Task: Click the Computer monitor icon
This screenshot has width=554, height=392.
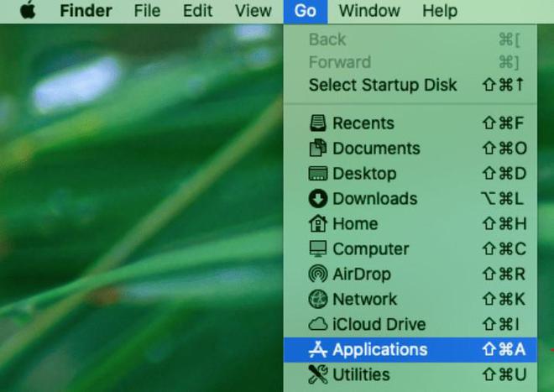Action: (x=317, y=248)
